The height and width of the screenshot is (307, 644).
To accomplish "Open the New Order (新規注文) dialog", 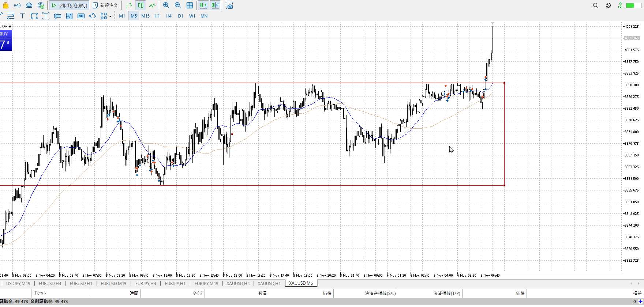I will (105, 5).
